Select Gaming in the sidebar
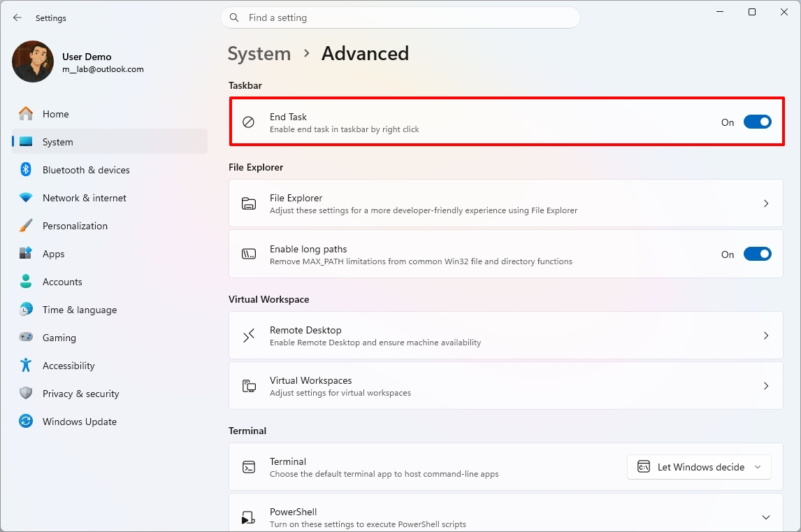801x532 pixels. [x=109, y=337]
